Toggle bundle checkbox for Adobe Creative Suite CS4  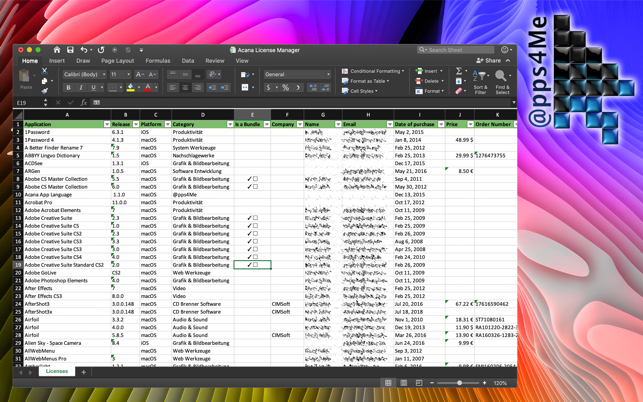[x=255, y=257]
